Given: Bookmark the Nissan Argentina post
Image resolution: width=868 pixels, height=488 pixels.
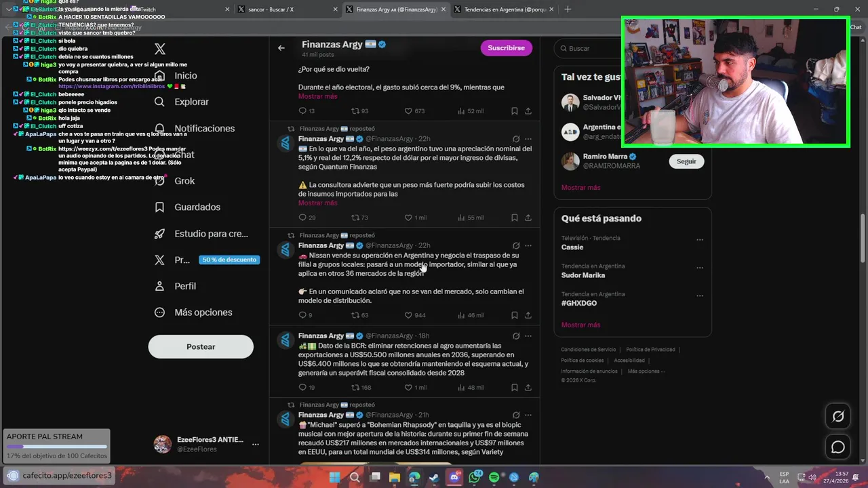Looking at the screenshot, I should [x=514, y=315].
